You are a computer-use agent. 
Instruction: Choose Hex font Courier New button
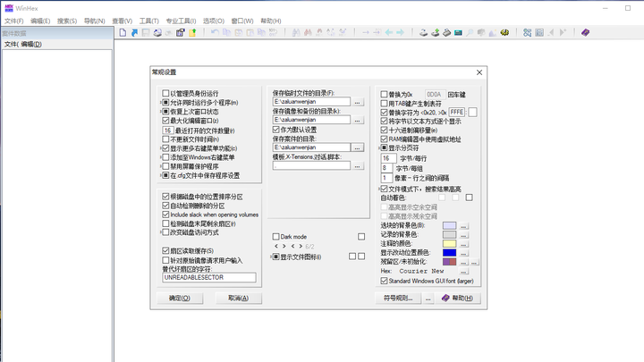pyautogui.click(x=463, y=272)
